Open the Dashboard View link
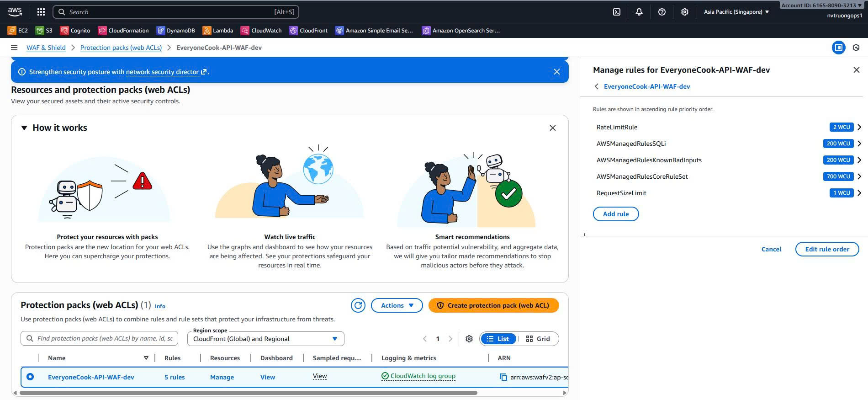The height and width of the screenshot is (400, 868). pos(268,377)
